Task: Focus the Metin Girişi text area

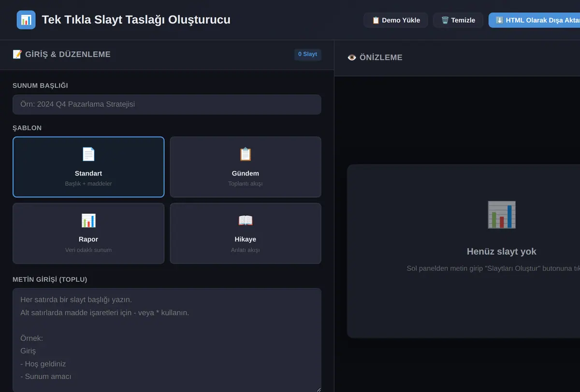Action: pos(167,340)
